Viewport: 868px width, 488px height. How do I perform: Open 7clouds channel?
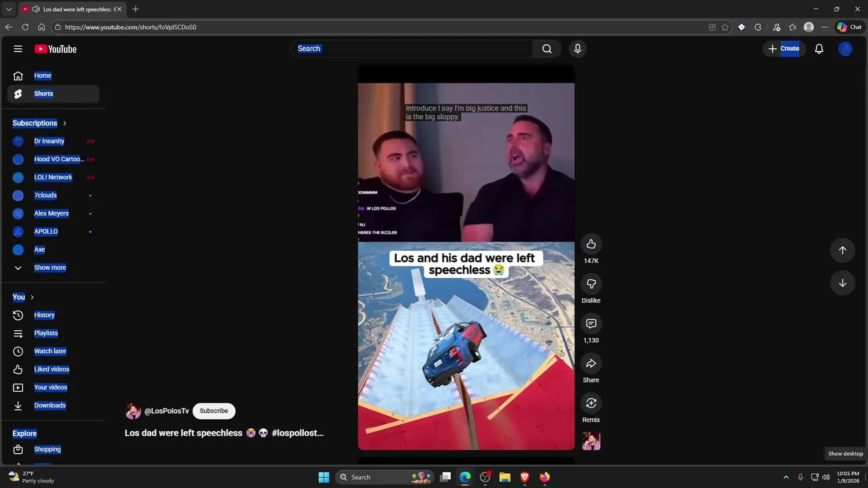[x=53, y=195]
